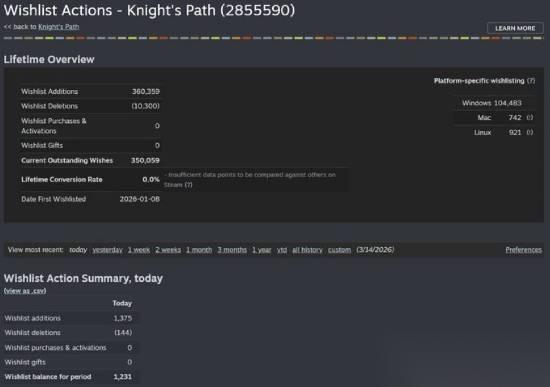This screenshot has height=387, width=550.
Task: Select the yesterday time range
Action: (107, 250)
